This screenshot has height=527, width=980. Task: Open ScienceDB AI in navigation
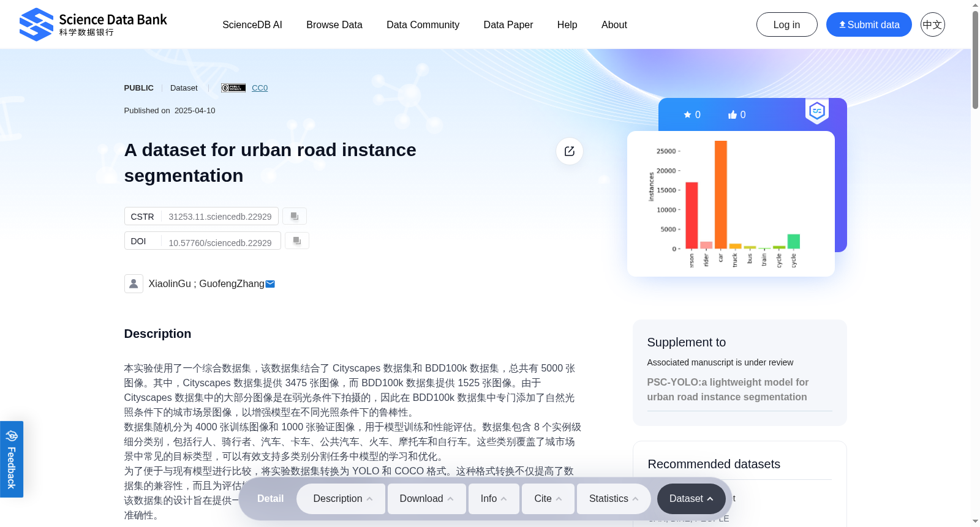tap(252, 24)
